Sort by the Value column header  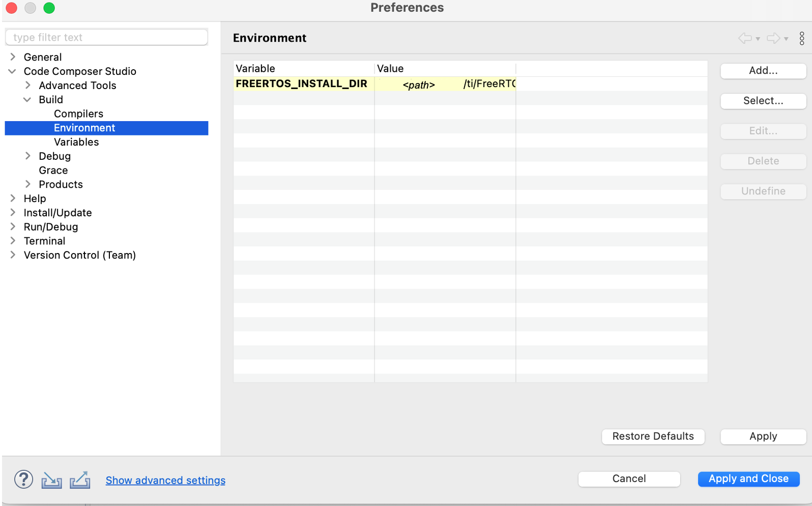[x=445, y=69]
